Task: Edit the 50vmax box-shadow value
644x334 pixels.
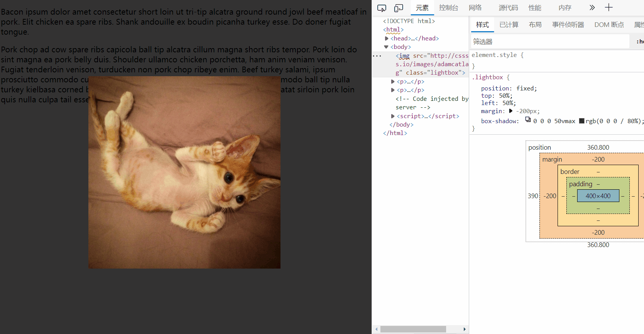Action: coord(564,121)
